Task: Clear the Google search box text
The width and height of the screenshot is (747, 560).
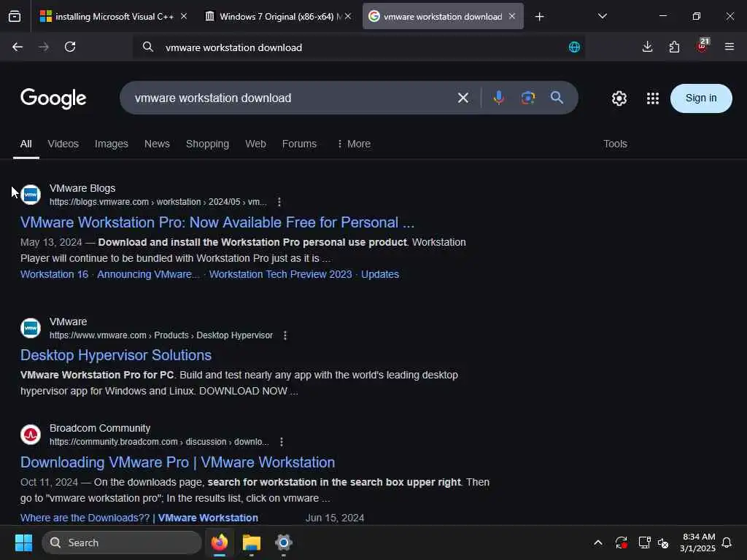Action: click(x=462, y=98)
